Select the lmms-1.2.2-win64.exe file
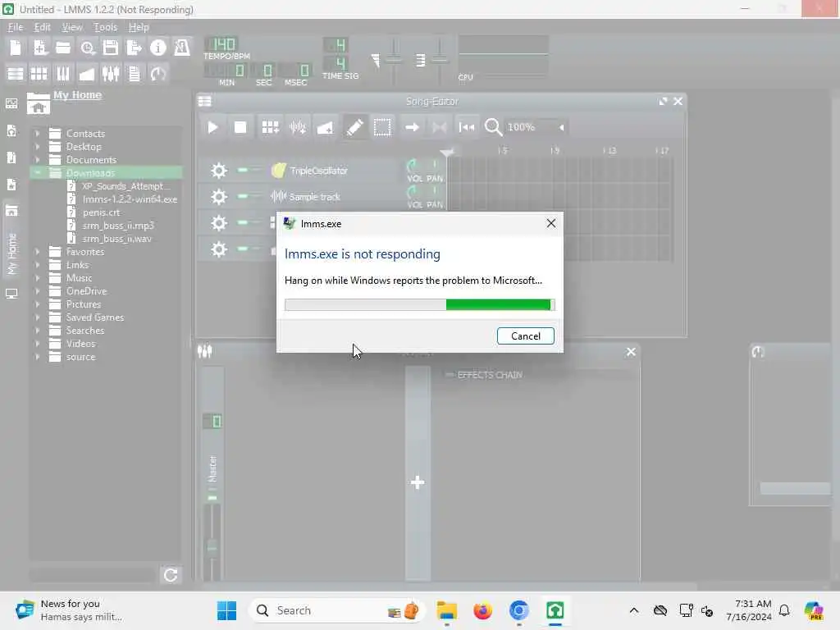This screenshot has width=840, height=630. pos(130,199)
